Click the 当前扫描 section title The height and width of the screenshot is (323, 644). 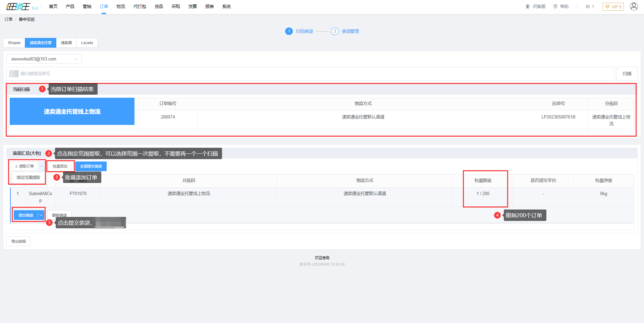(21, 89)
